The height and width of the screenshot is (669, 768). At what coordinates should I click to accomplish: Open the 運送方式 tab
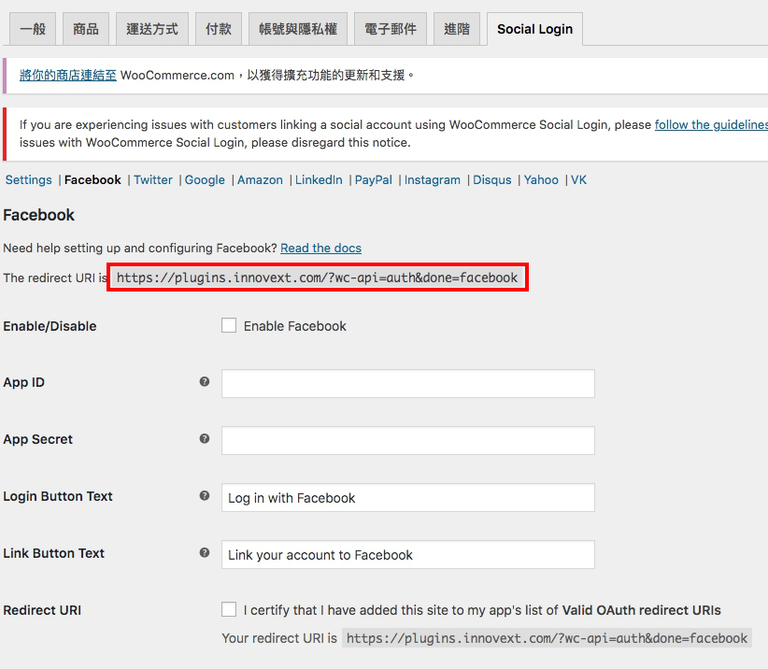point(152,29)
